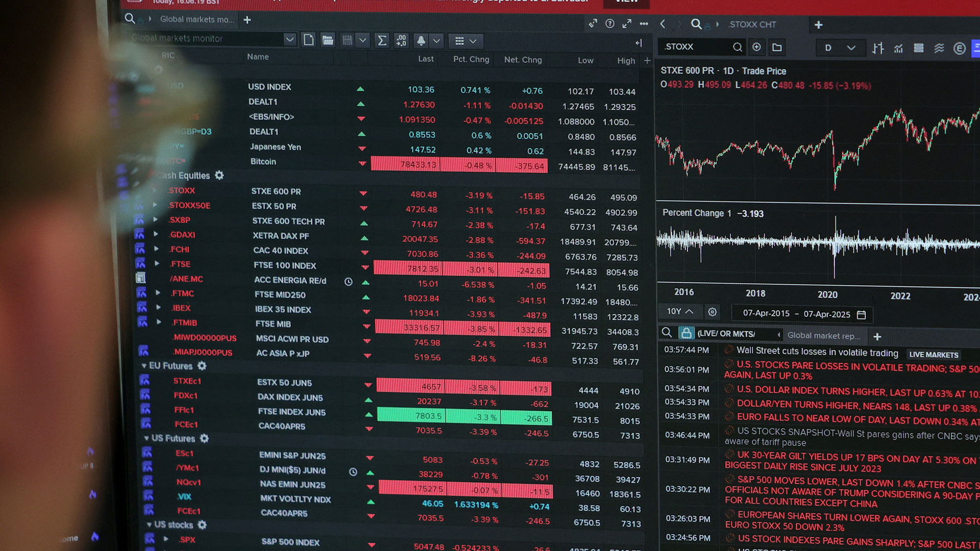Click the alert bell icon
Image resolution: width=980 pixels, height=551 pixels.
421,41
